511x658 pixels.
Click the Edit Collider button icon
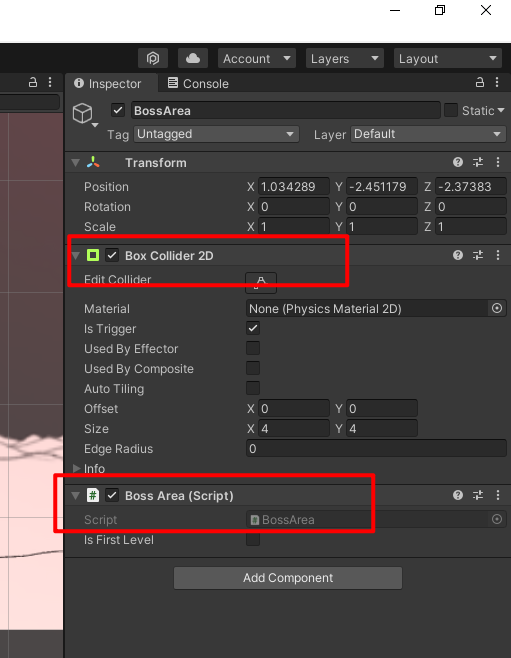(x=261, y=282)
